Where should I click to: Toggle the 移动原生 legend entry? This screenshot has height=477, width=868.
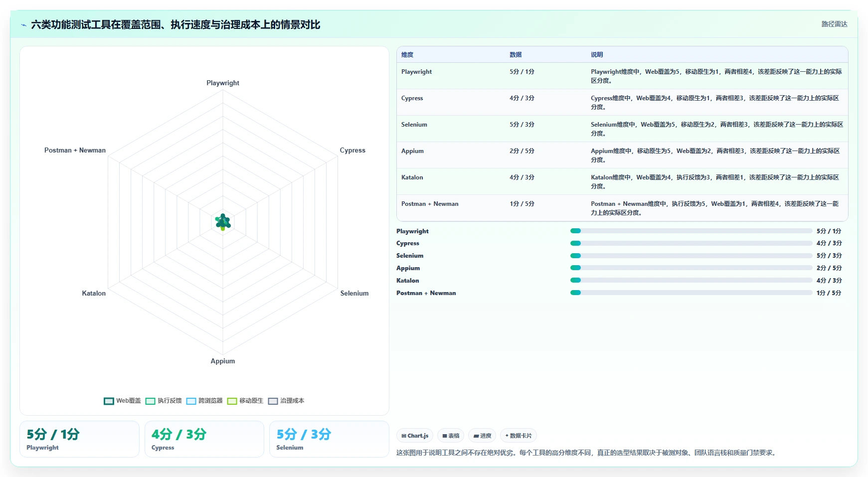[245, 401]
